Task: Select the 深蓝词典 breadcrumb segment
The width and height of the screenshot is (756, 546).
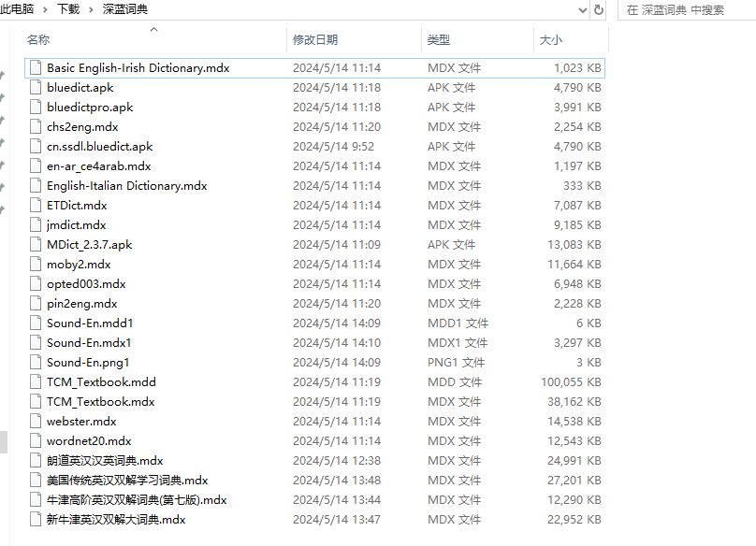Action: (124, 9)
